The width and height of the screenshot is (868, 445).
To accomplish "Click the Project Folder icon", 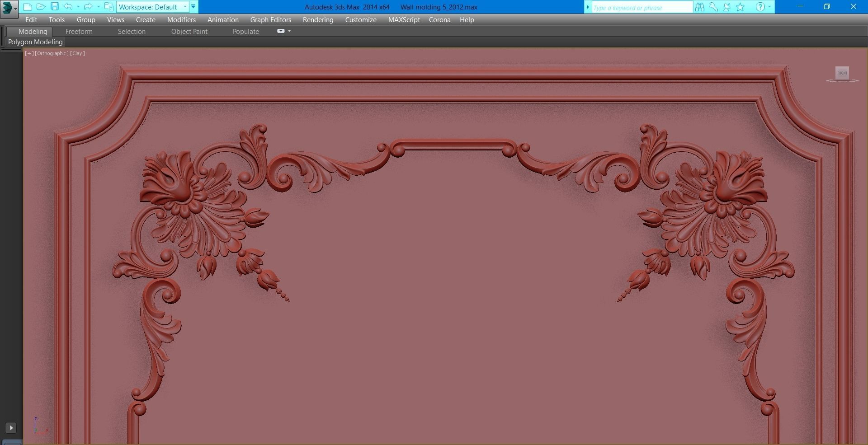I will pyautogui.click(x=108, y=7).
